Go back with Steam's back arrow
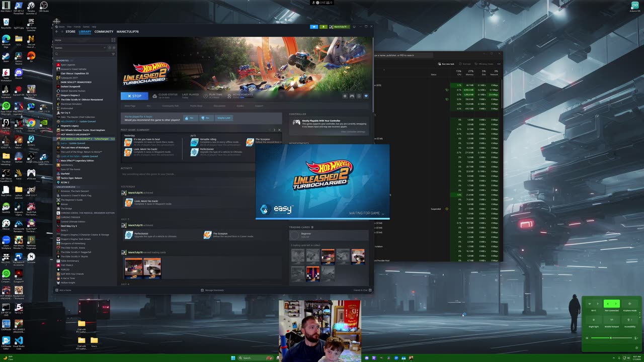Screen dimensions: 644x362 point(56,32)
